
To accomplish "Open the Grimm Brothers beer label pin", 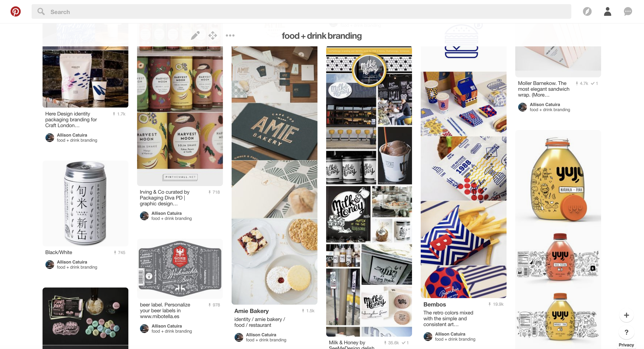I will 180,269.
